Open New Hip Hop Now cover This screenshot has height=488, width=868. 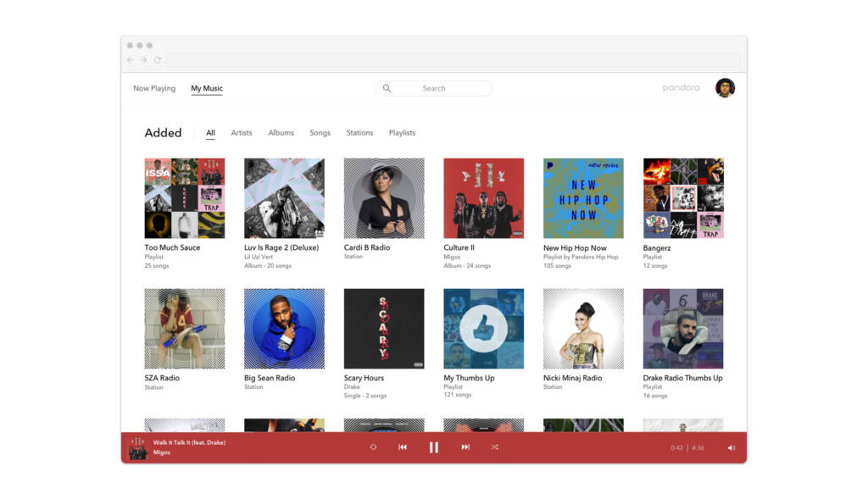pos(583,198)
